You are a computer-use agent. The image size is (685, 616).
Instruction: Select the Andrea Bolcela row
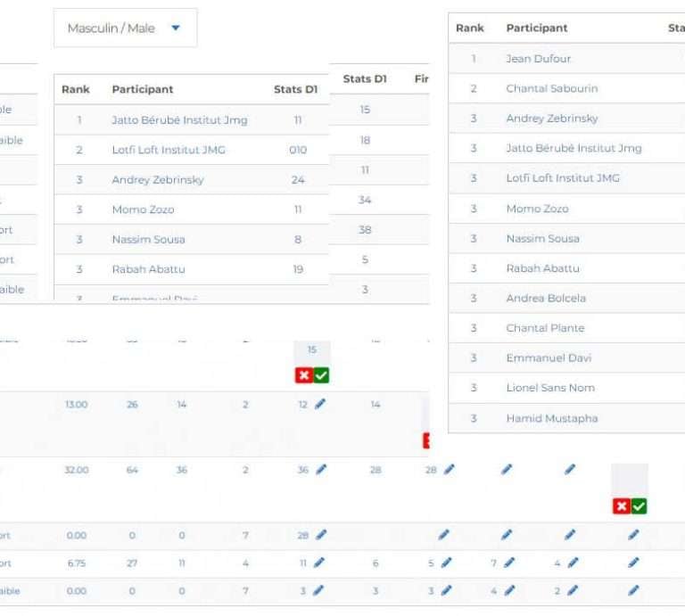[x=545, y=299]
